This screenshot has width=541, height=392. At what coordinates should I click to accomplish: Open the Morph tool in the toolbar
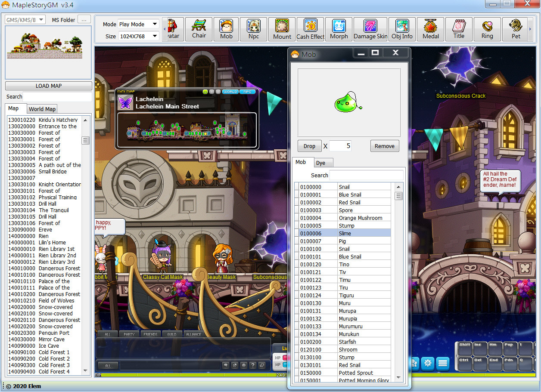coord(339,29)
